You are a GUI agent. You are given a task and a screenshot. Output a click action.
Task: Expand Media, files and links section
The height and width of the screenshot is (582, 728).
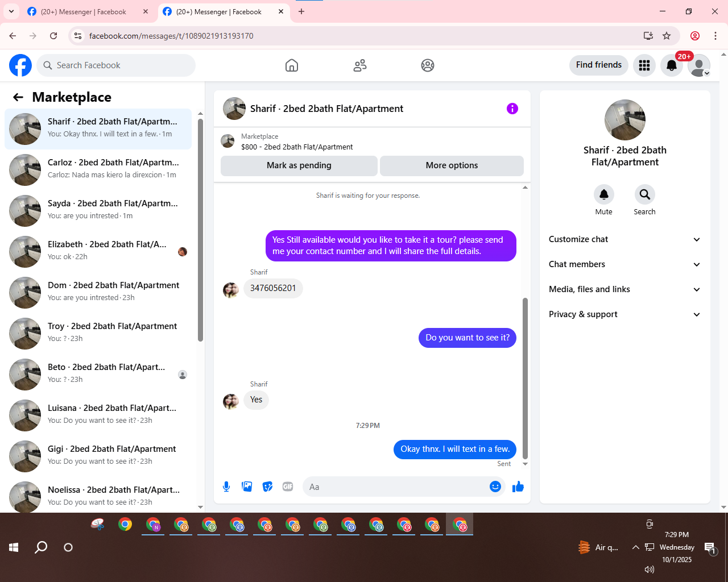(625, 289)
